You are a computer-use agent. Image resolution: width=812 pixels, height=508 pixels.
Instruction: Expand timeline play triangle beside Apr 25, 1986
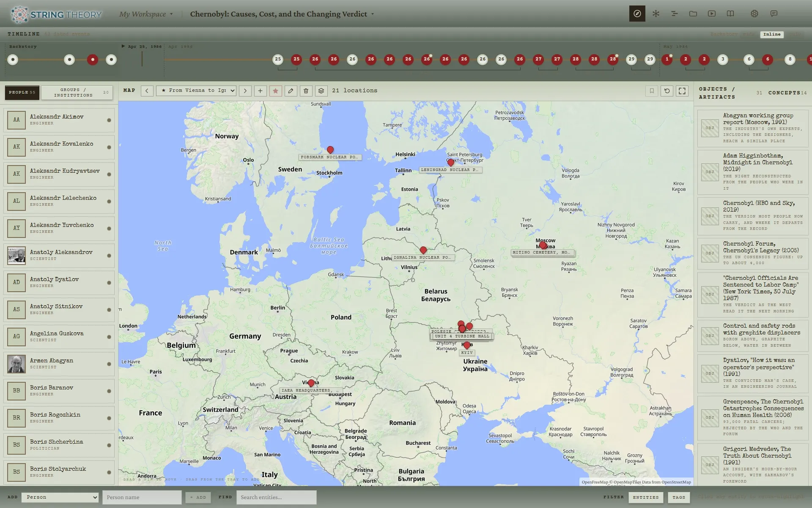click(123, 46)
